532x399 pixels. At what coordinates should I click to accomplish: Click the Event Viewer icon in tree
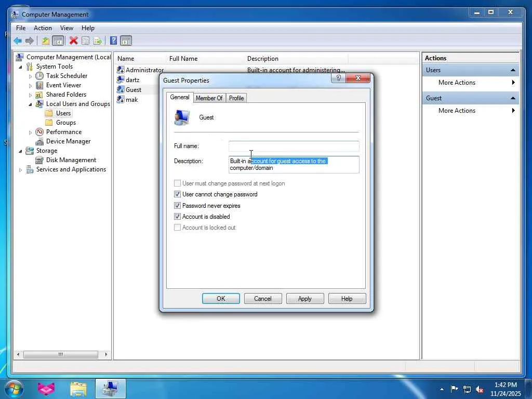click(39, 85)
